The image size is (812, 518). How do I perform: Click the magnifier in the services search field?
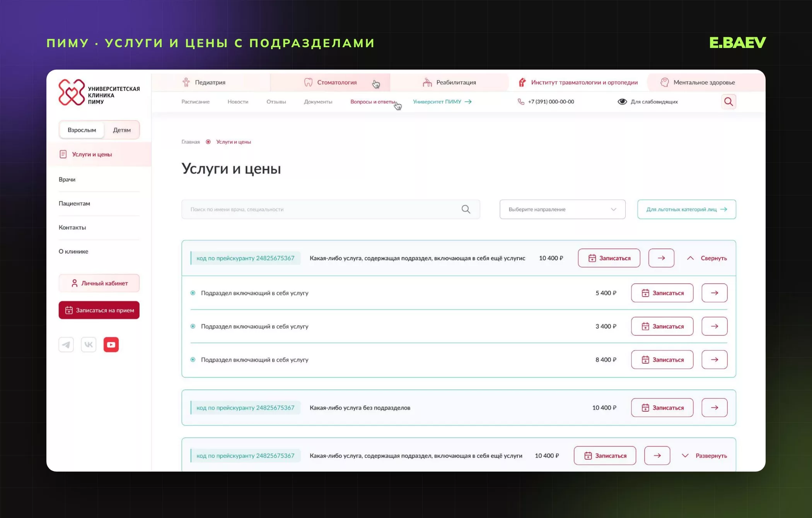point(466,209)
